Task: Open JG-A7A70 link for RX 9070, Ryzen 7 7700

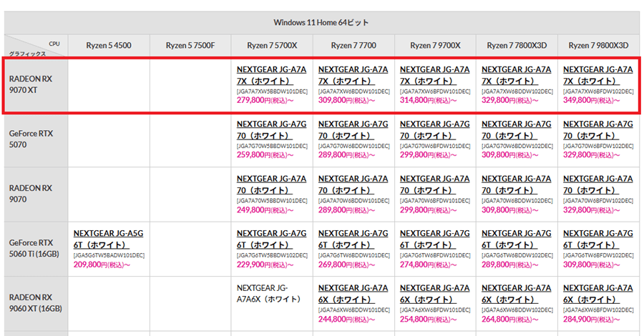Action: [x=353, y=184]
